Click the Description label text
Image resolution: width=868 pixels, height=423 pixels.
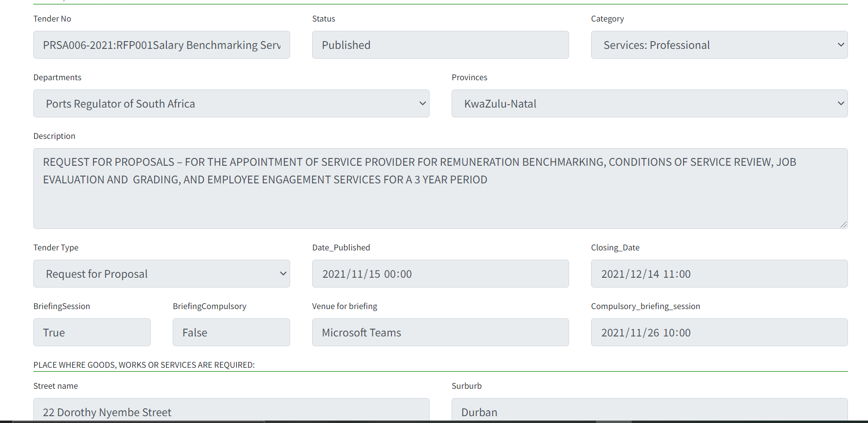coord(54,136)
